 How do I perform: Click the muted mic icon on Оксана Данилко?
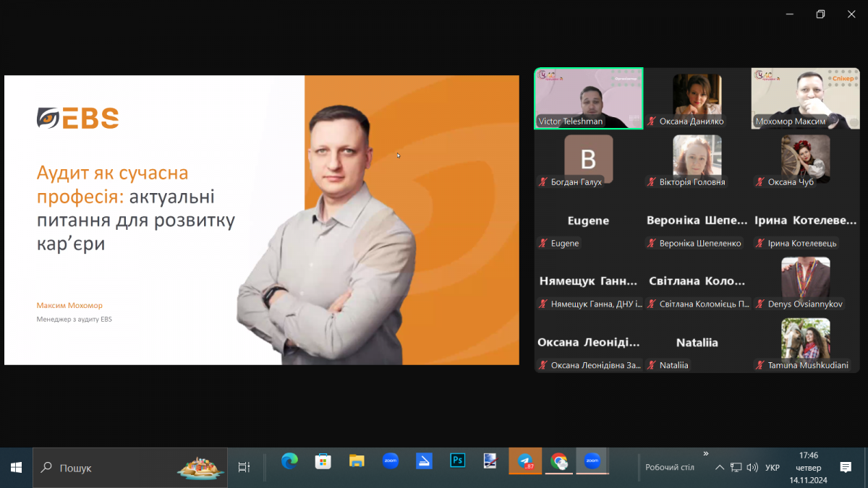(652, 121)
